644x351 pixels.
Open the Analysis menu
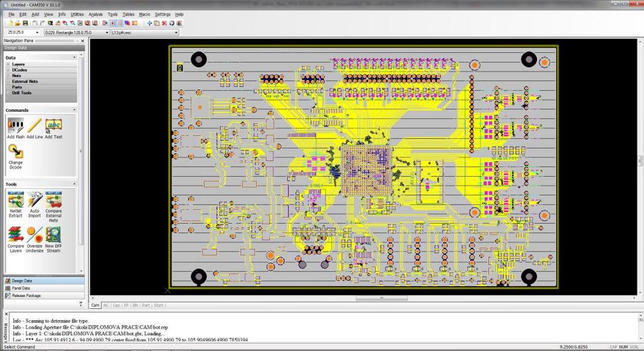[96, 14]
